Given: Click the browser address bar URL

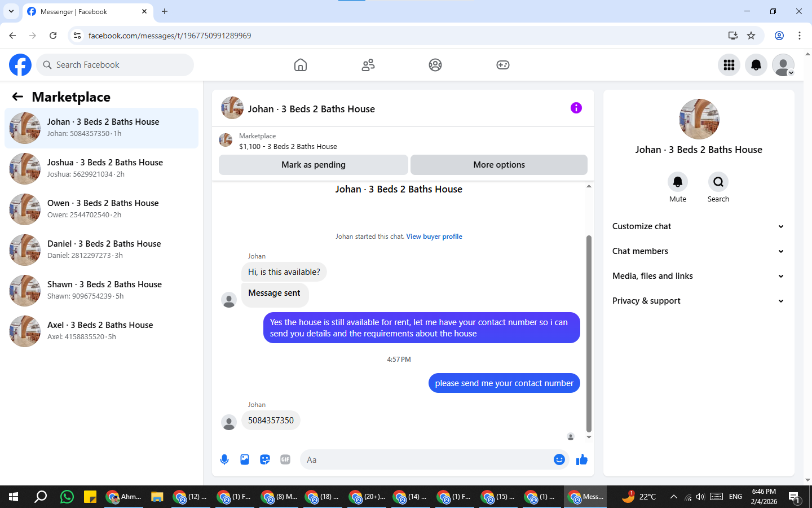Looking at the screenshot, I should 170,36.
